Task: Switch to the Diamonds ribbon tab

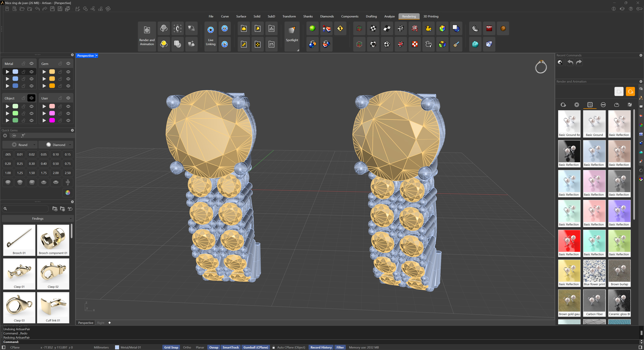Action: 327,16
